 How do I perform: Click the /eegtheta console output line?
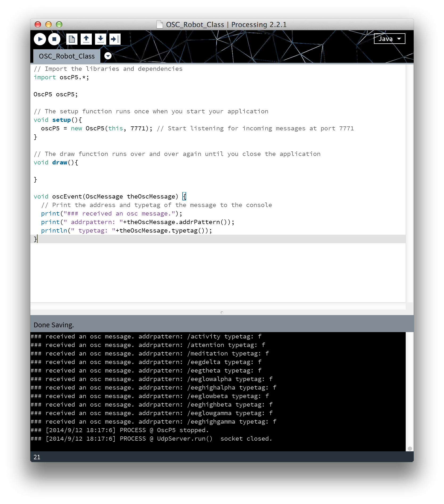click(x=146, y=371)
